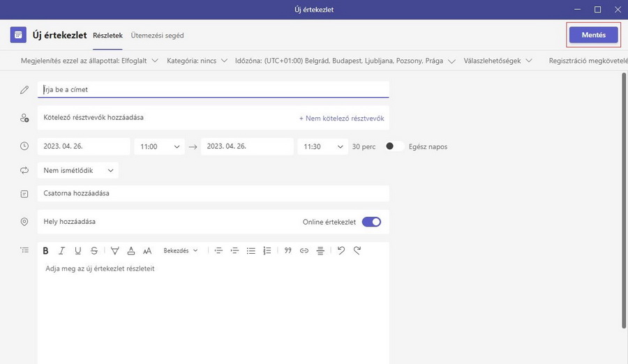
Task: Increase paragraph indent
Action: point(234,250)
